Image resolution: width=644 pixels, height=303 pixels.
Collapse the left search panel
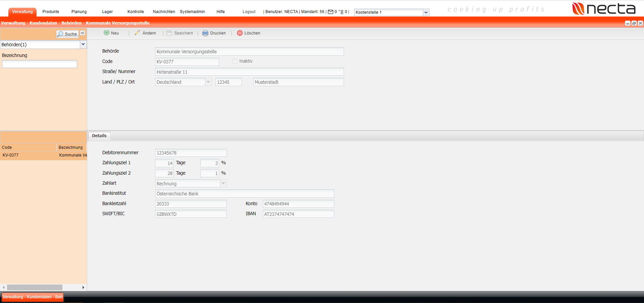(x=83, y=33)
